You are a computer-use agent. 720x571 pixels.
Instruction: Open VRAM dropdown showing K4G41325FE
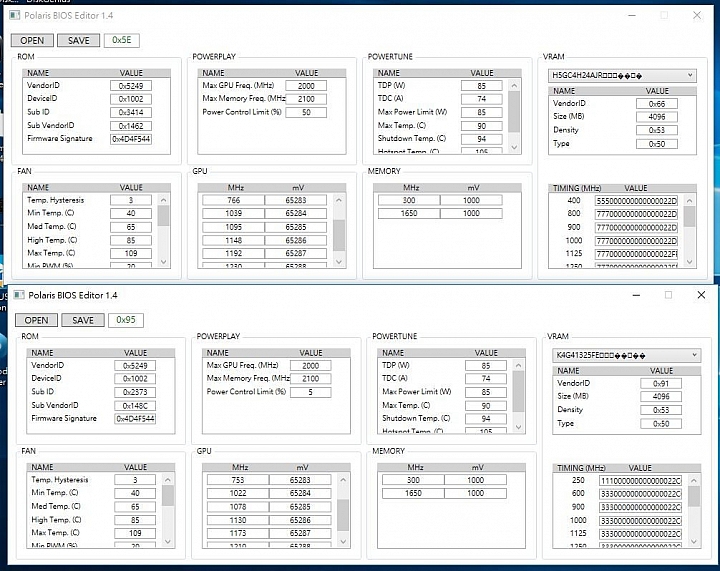pyautogui.click(x=626, y=355)
